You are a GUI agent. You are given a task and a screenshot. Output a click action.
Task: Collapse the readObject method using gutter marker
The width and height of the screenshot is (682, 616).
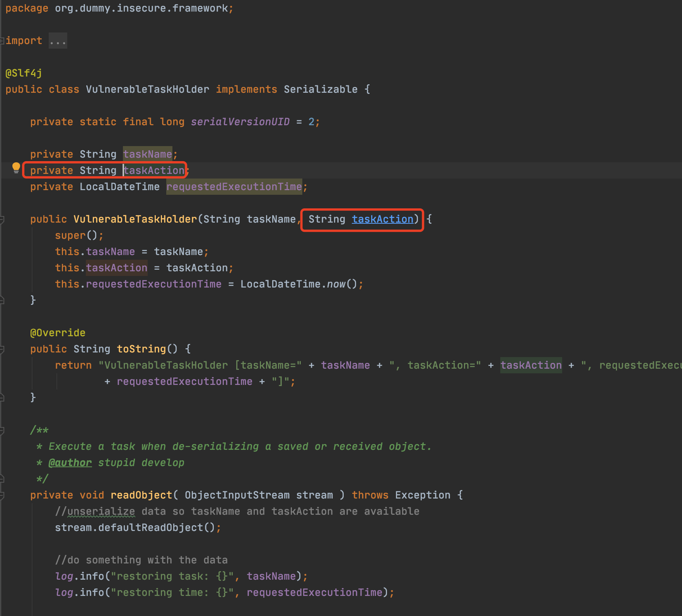pos(2,495)
